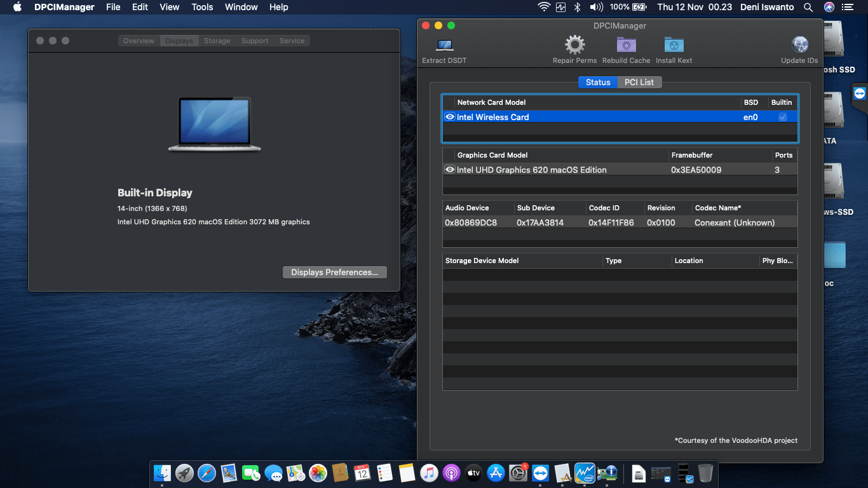Viewport: 868px width, 488px height.
Task: Click the Storage Device Model column header
Action: (x=522, y=261)
